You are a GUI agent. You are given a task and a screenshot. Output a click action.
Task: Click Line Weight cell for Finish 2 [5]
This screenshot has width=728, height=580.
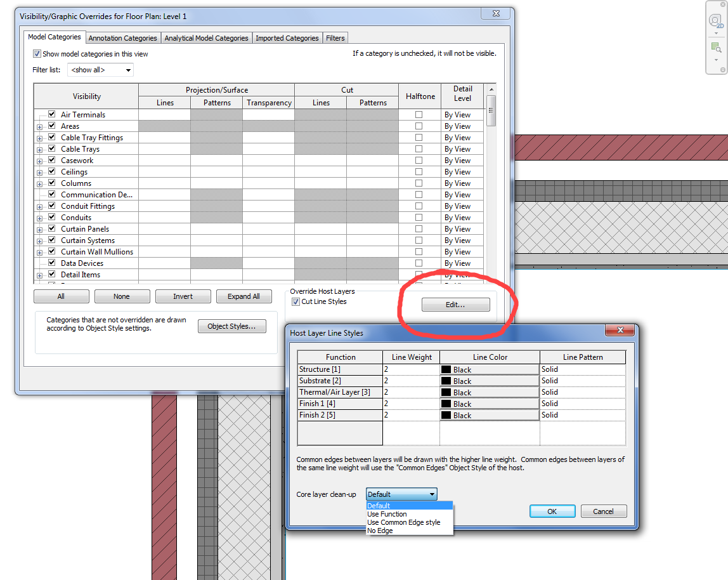point(411,415)
